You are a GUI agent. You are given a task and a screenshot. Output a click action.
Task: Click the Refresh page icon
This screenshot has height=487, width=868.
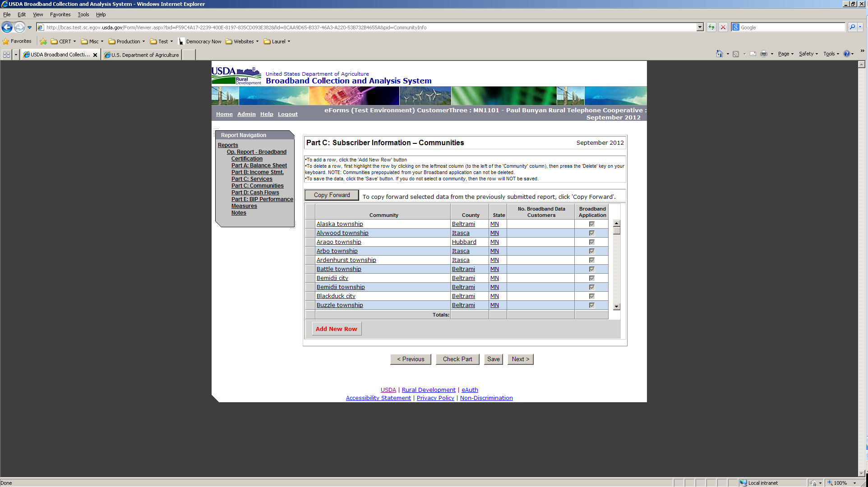(711, 28)
